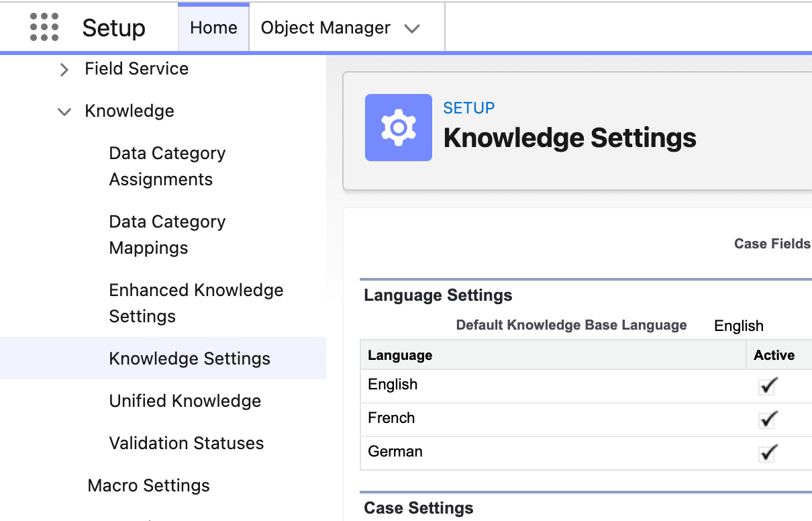Viewport: 812px width, 521px height.
Task: Click the Active column header
Action: pyautogui.click(x=774, y=355)
